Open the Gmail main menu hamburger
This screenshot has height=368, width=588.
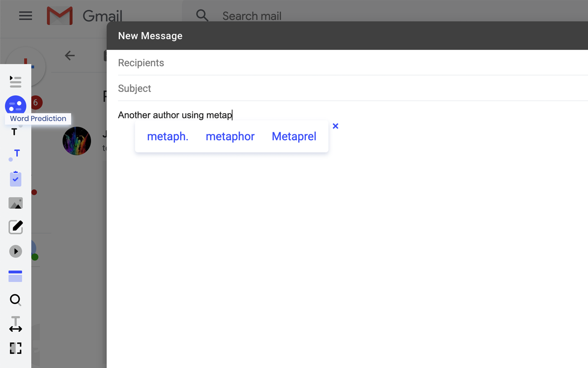point(25,16)
